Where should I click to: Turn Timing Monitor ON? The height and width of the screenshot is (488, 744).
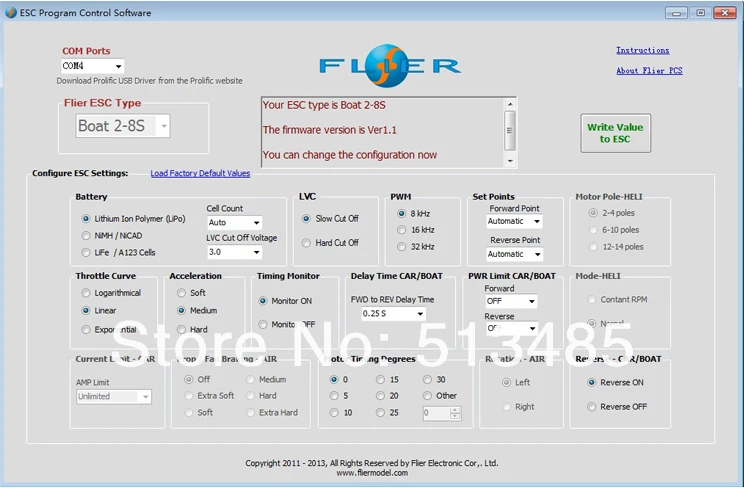(x=285, y=301)
